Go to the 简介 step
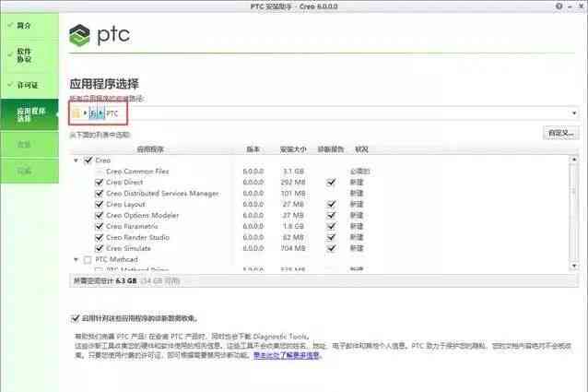Screen dimensions: 588x392 pyautogui.click(x=29, y=26)
